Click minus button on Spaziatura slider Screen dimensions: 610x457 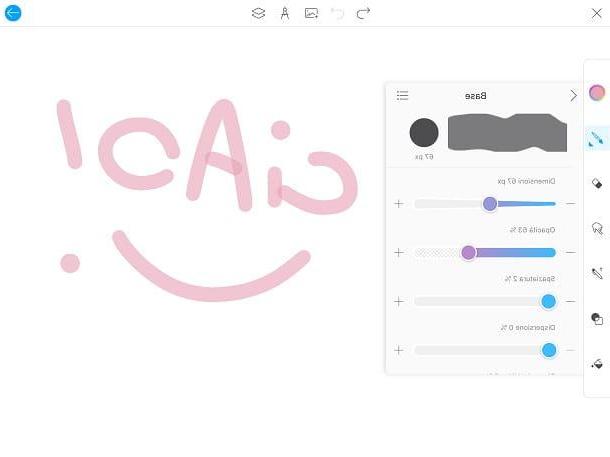570,301
